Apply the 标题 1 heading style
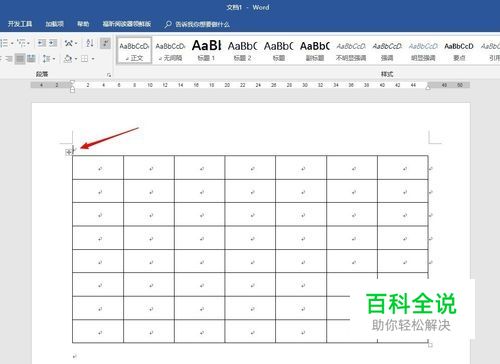This screenshot has height=364, width=500. coord(206,50)
